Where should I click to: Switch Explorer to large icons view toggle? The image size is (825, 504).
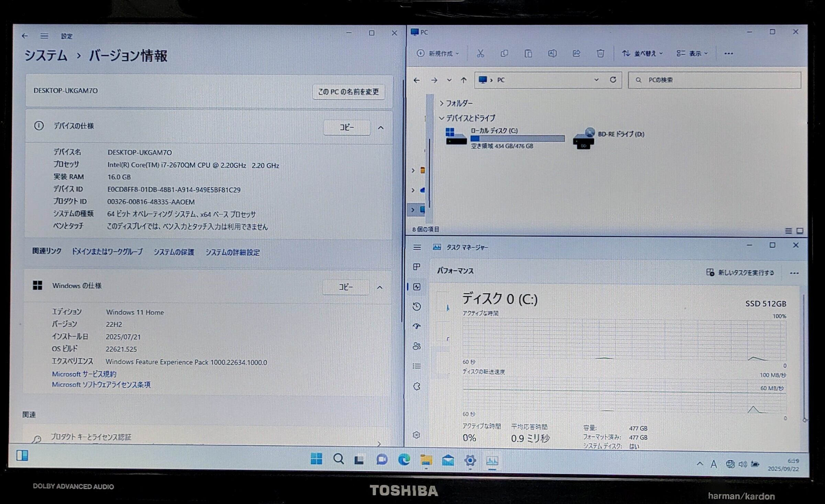click(x=800, y=231)
